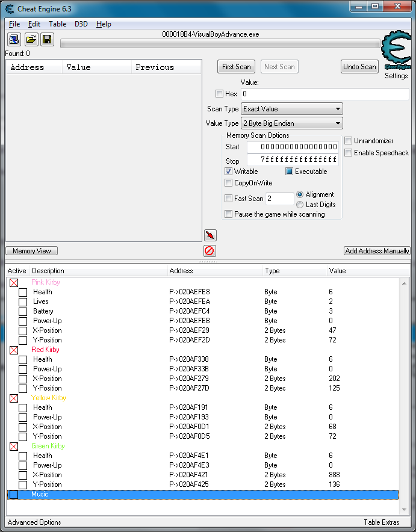Click the scan Value input field
The height and width of the screenshot is (532, 416).
pos(324,94)
